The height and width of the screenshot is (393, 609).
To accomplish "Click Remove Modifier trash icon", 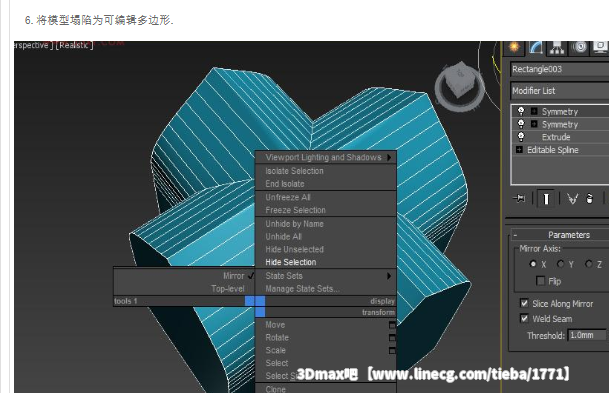I will coord(590,199).
